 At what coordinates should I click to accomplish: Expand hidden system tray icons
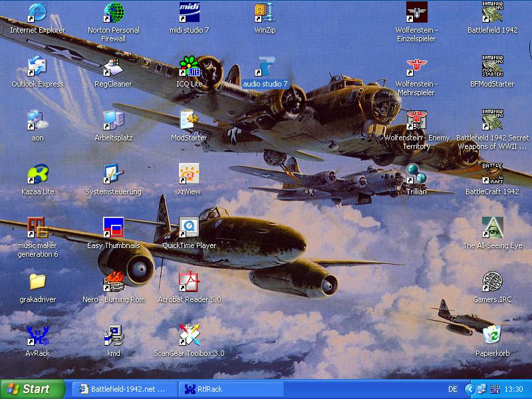point(470,389)
